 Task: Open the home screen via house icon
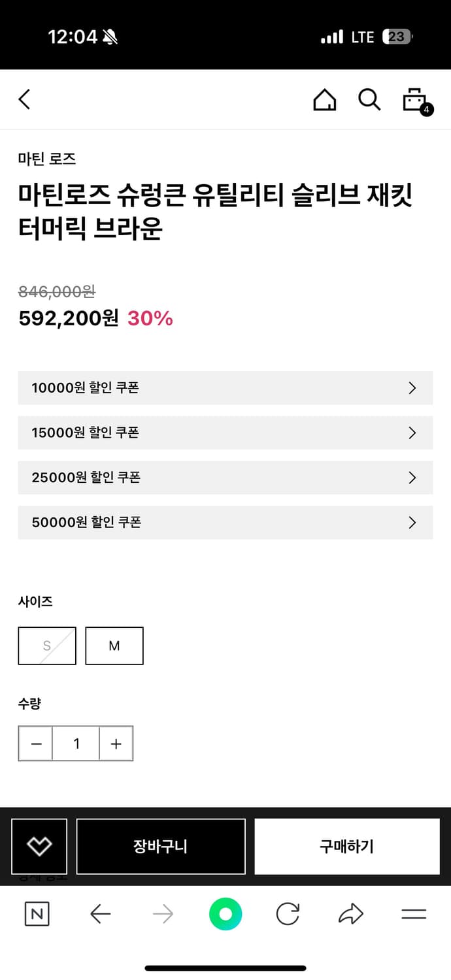click(x=325, y=99)
